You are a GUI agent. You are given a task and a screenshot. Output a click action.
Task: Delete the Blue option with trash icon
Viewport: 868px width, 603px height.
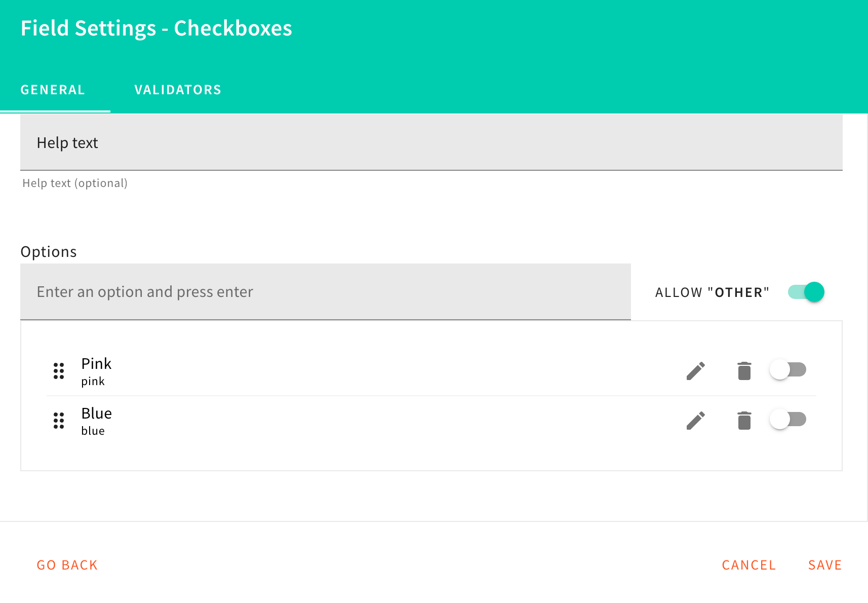click(x=744, y=421)
